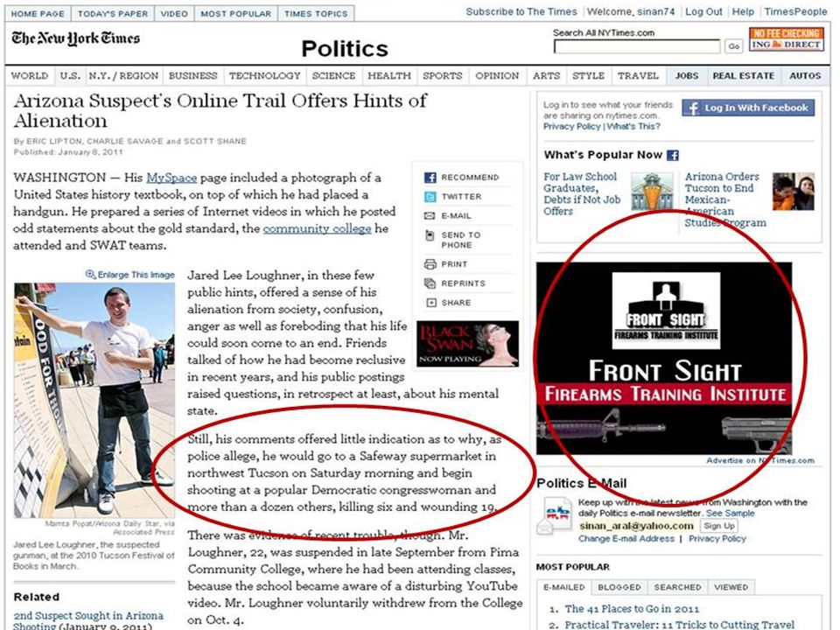Select the Opinion section
840x630 pixels.
497,75
